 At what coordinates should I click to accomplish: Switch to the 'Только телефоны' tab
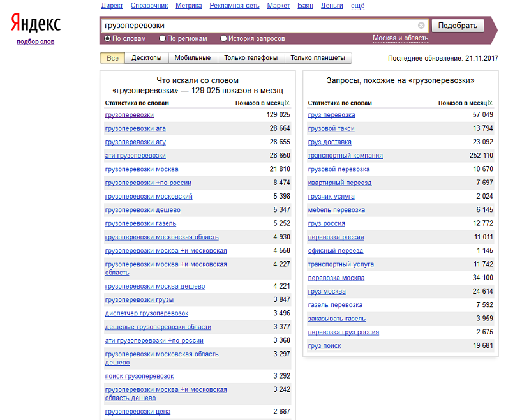tap(251, 58)
